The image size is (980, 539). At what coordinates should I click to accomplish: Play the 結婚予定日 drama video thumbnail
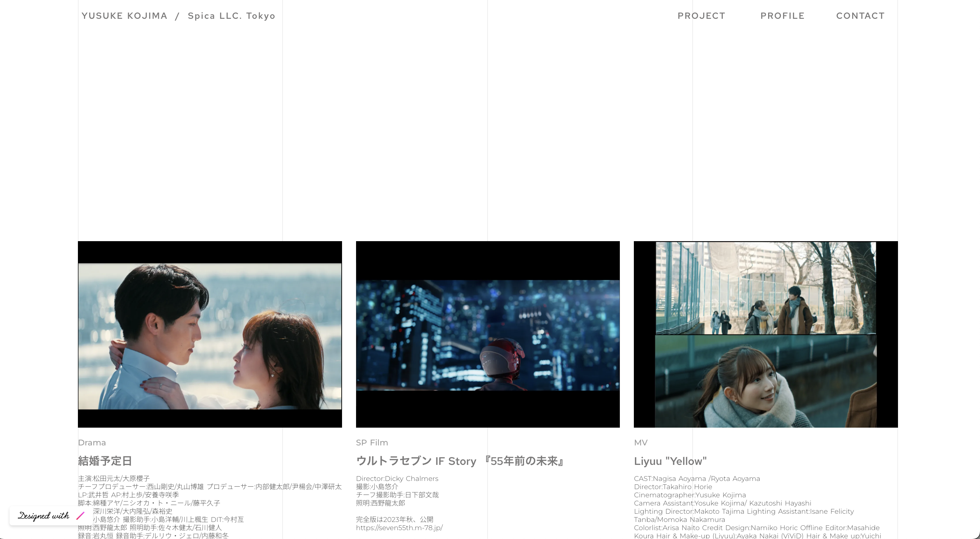point(209,333)
